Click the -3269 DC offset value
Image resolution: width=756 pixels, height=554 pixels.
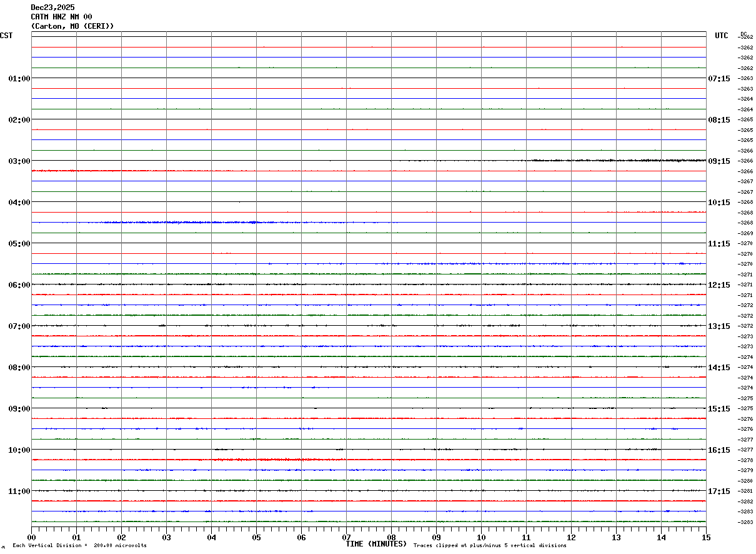[x=745, y=233]
